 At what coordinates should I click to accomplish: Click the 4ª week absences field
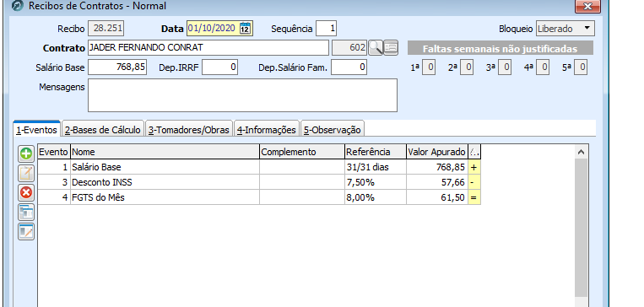(543, 67)
